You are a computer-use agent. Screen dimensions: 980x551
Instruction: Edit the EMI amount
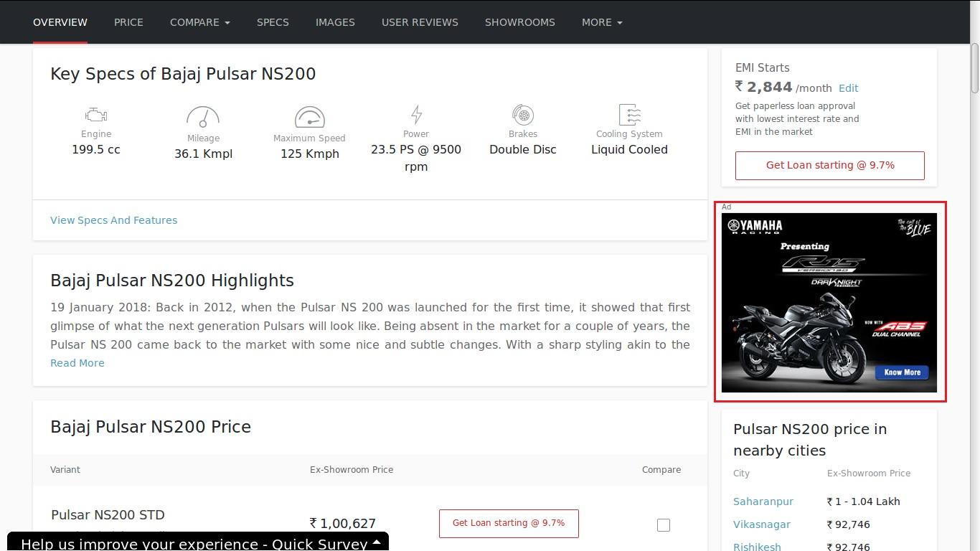point(849,88)
